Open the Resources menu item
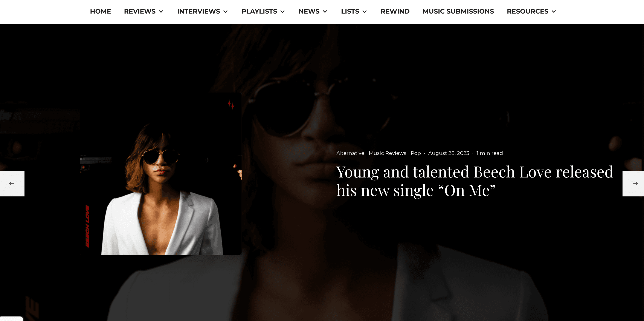 pyautogui.click(x=528, y=11)
